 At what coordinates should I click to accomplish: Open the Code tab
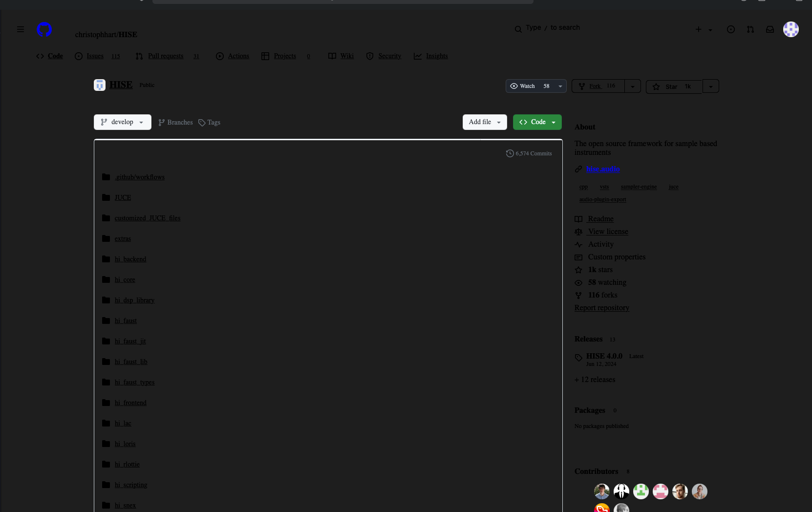pyautogui.click(x=49, y=56)
